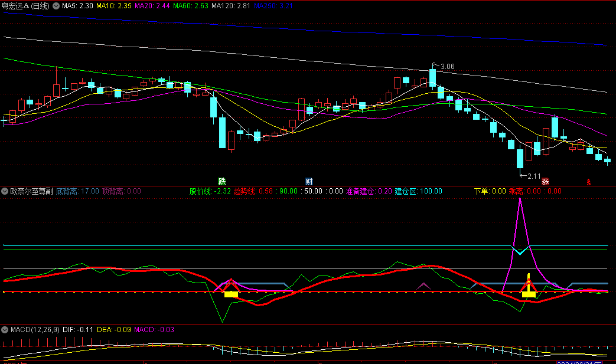Viewport: 616px width, 364px height.
Task: Click the left yellow signal block in the indicator
Action: [231, 294]
